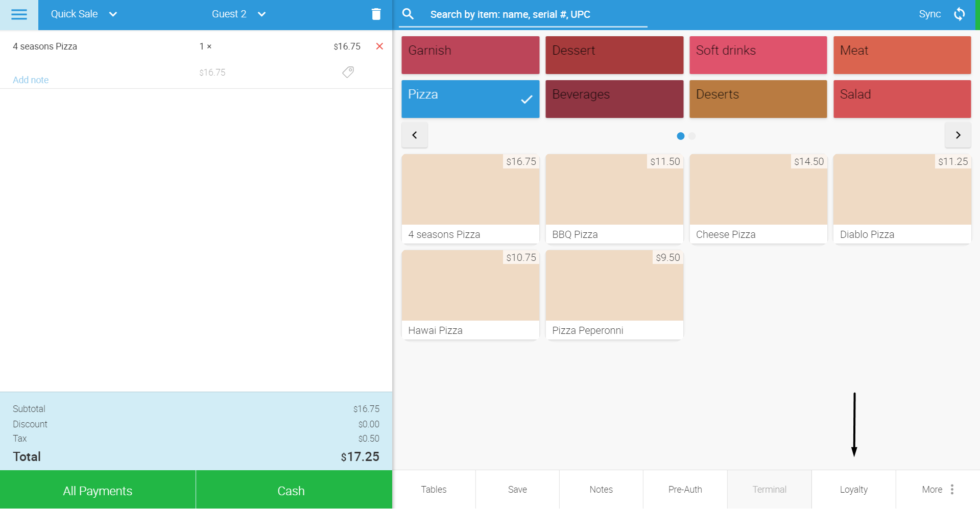Open the hamburger main menu

[19, 14]
